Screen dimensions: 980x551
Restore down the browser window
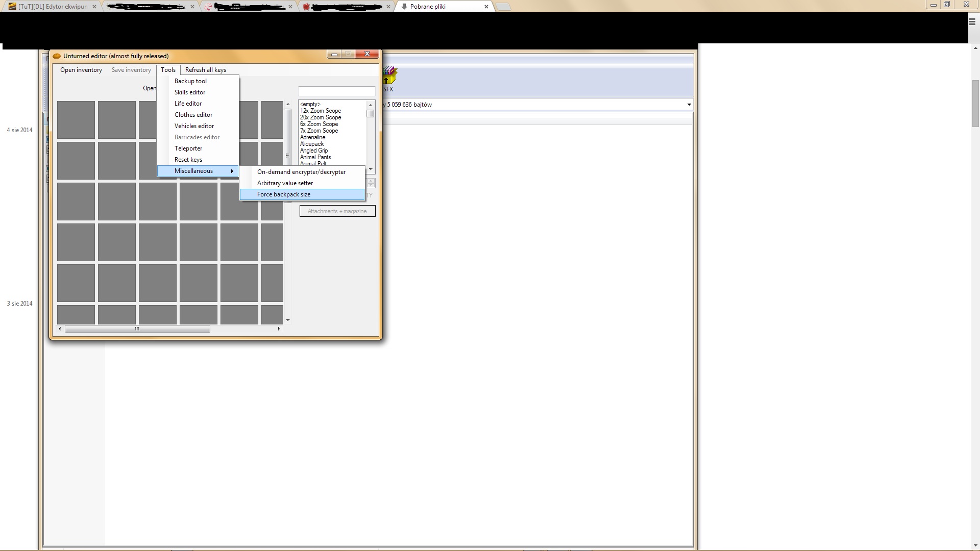947,5
